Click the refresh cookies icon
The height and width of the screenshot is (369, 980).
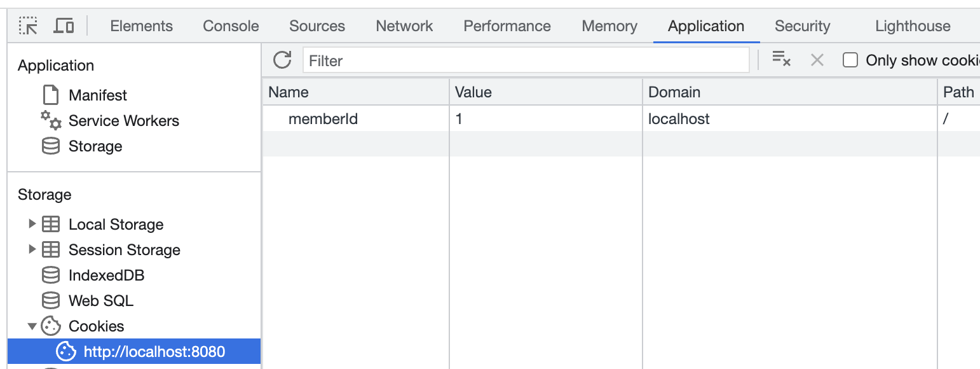point(282,60)
